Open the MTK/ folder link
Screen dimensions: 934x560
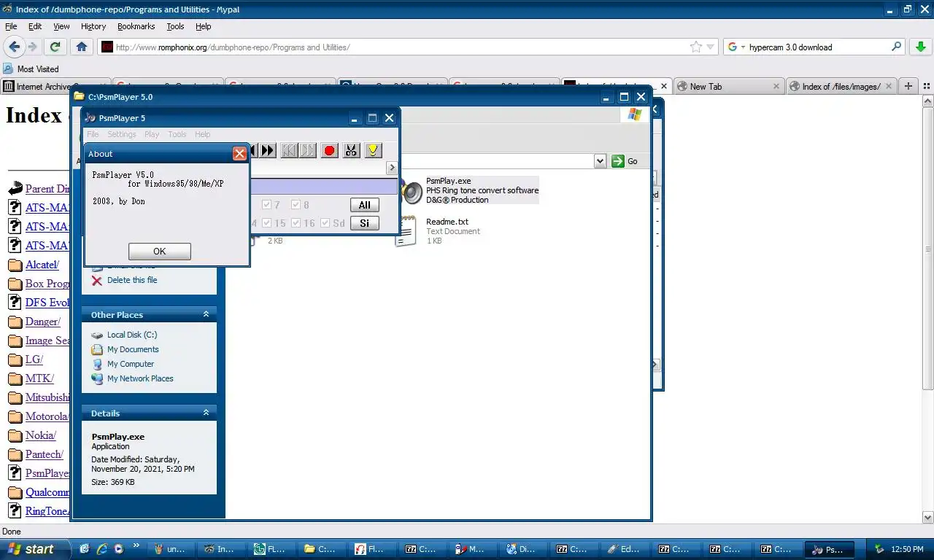click(x=39, y=378)
